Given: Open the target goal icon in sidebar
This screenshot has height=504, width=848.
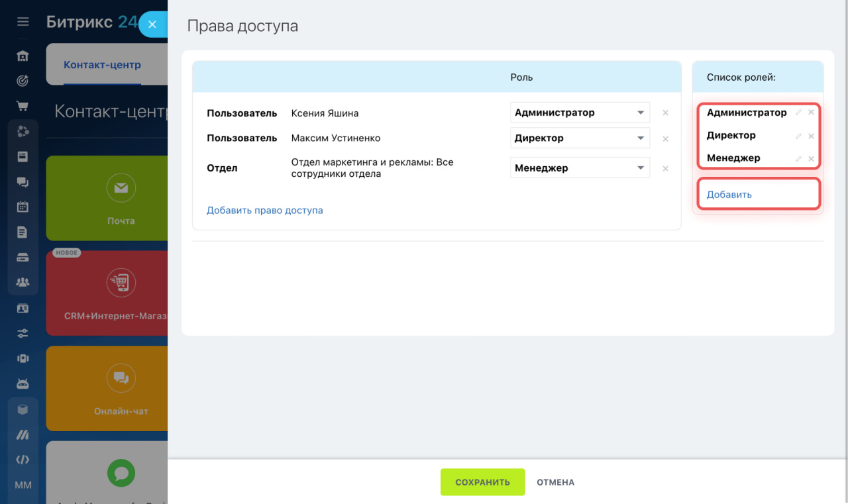Looking at the screenshot, I should (x=23, y=81).
